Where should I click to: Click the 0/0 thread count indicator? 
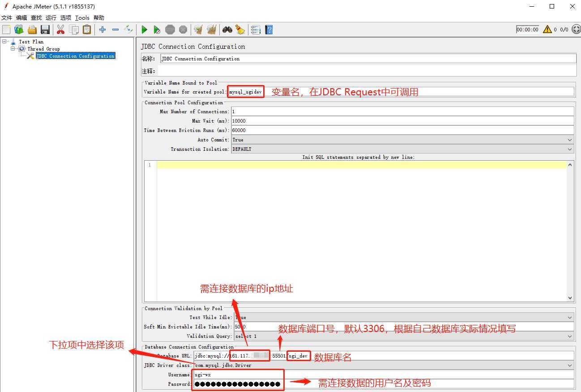(x=564, y=30)
